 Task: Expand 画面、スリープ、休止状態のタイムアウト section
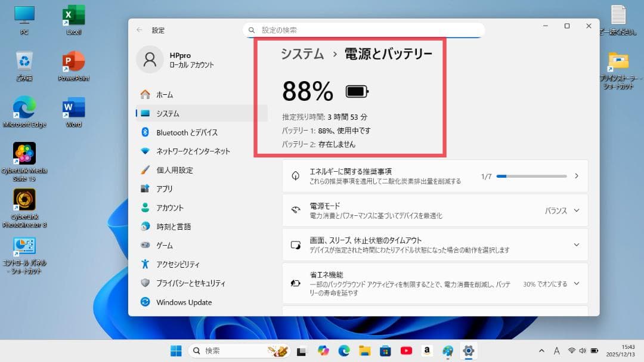(576, 245)
